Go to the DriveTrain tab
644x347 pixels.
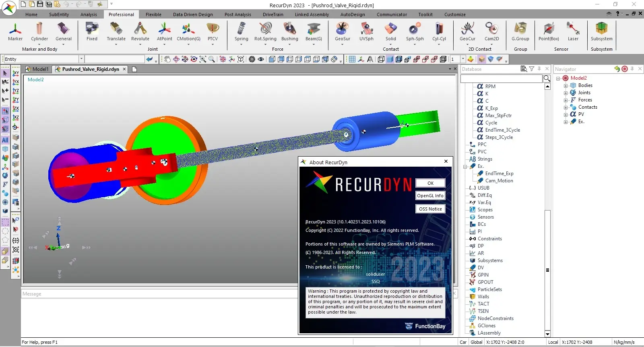click(x=273, y=14)
